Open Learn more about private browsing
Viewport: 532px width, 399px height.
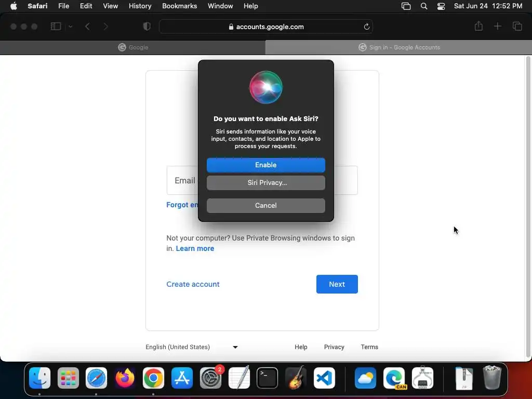[195, 248]
